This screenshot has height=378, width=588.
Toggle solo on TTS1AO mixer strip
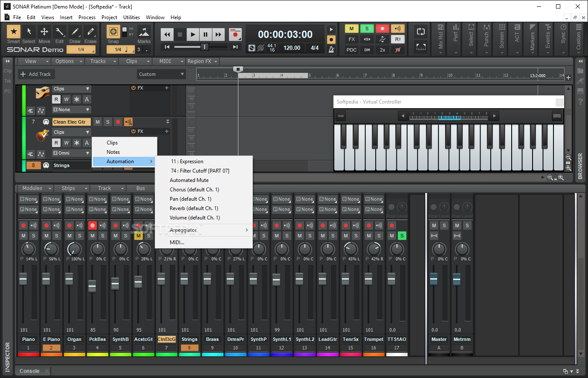402,236
